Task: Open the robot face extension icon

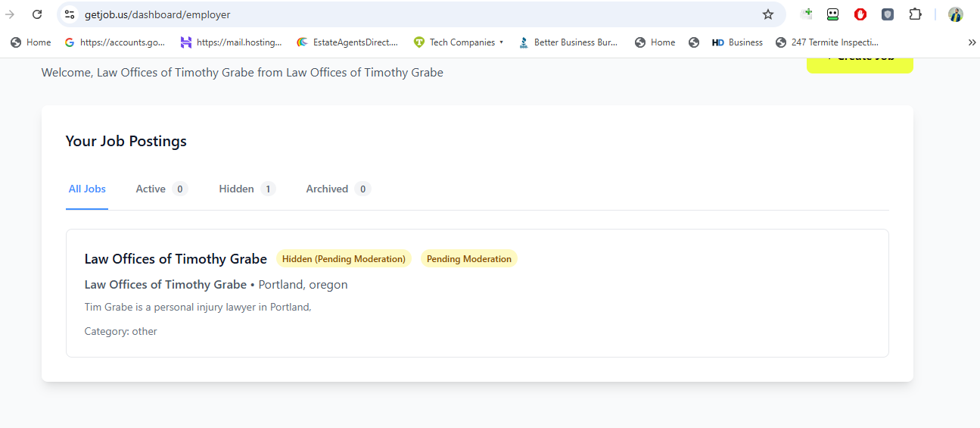Action: click(833, 14)
